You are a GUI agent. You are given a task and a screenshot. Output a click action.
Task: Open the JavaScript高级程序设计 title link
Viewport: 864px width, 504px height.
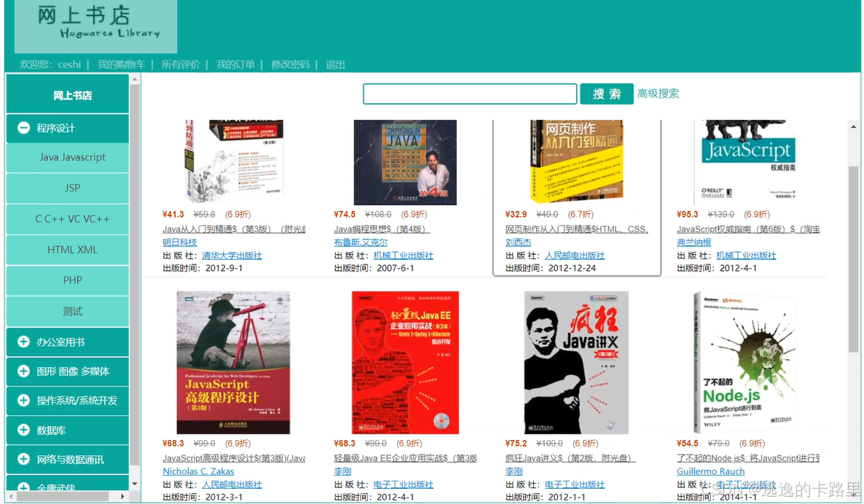coord(234,458)
